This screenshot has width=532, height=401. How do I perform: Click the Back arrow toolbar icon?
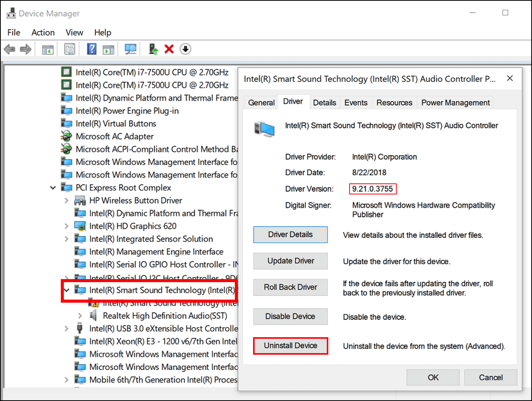9,49
